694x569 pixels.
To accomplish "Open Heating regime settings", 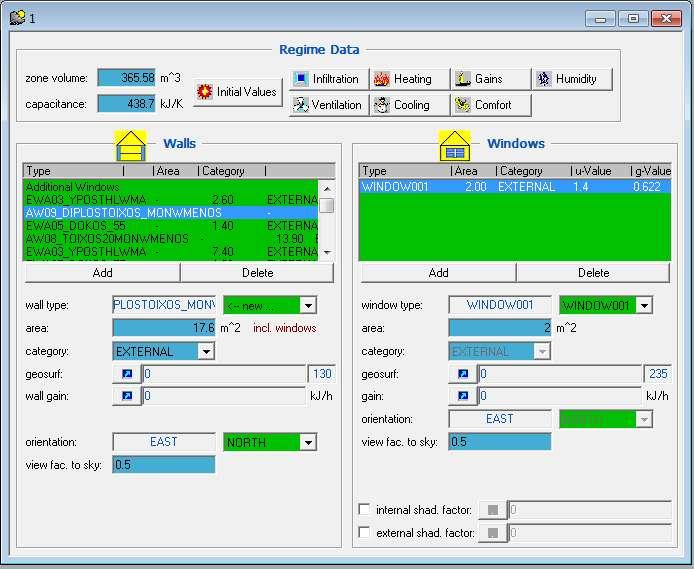I will coord(409,79).
